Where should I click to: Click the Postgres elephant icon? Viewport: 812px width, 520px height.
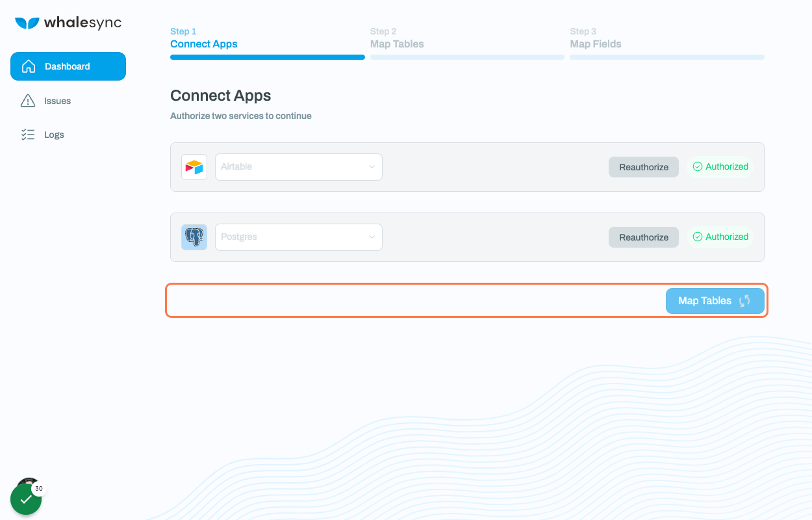(x=194, y=237)
